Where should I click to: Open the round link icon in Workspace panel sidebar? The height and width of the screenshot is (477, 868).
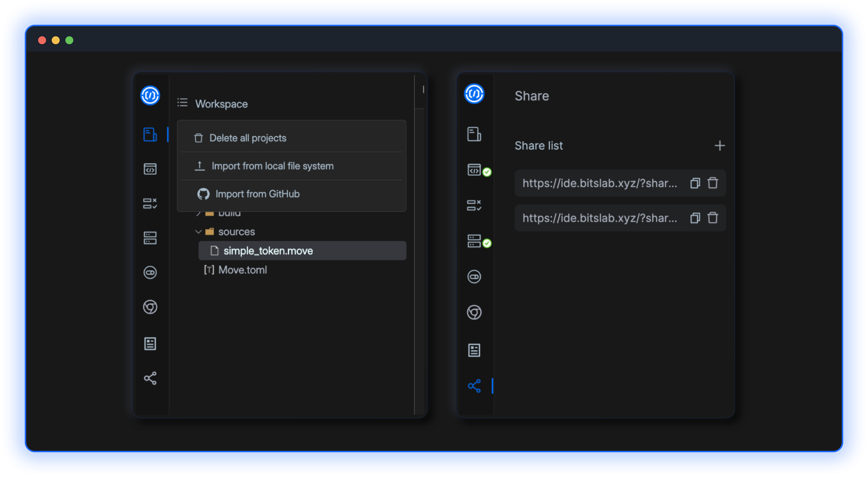point(150,272)
